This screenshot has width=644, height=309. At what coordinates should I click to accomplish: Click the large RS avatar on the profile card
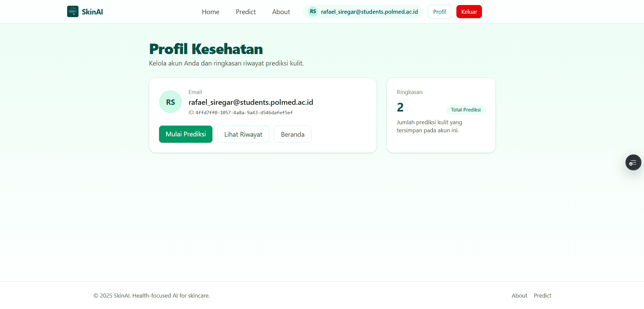[170, 101]
